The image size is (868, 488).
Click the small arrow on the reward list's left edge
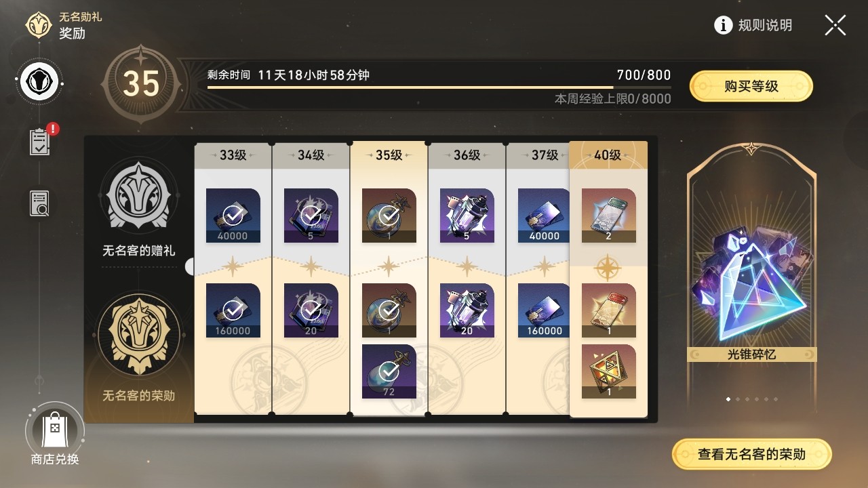[189, 266]
